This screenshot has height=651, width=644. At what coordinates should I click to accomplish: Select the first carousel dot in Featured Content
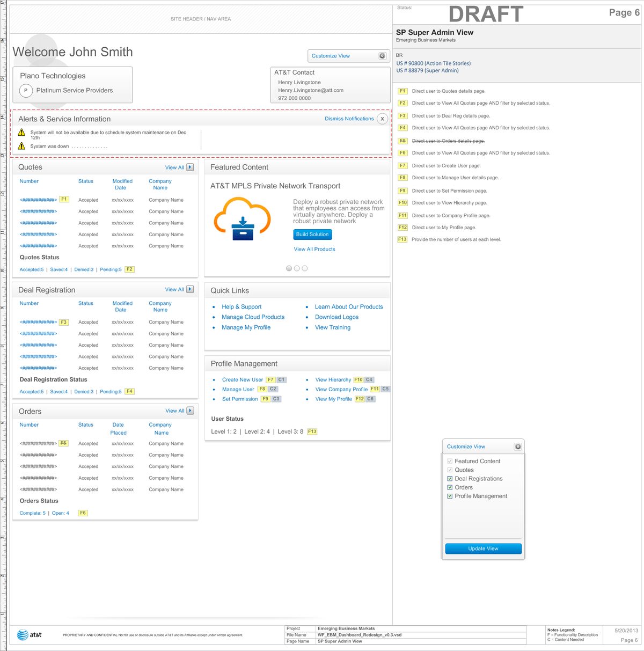pyautogui.click(x=289, y=268)
